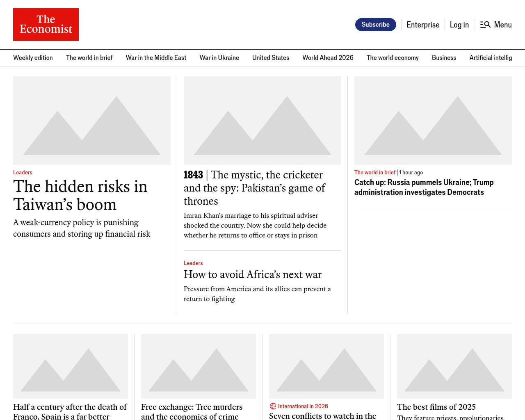The width and height of the screenshot is (525, 420).
Task: Open World Ahead 2026 tab
Action: (328, 58)
